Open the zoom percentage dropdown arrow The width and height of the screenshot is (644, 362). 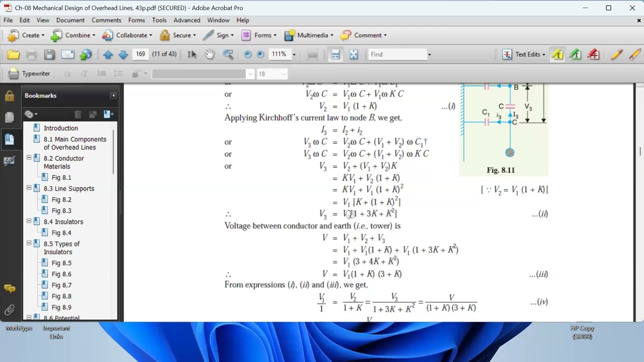294,54
